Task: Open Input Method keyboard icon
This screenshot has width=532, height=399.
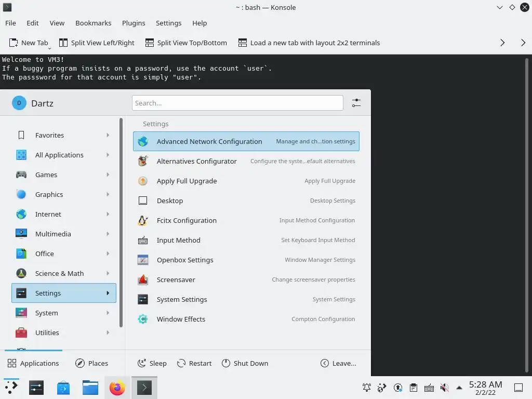Action: click(143, 240)
